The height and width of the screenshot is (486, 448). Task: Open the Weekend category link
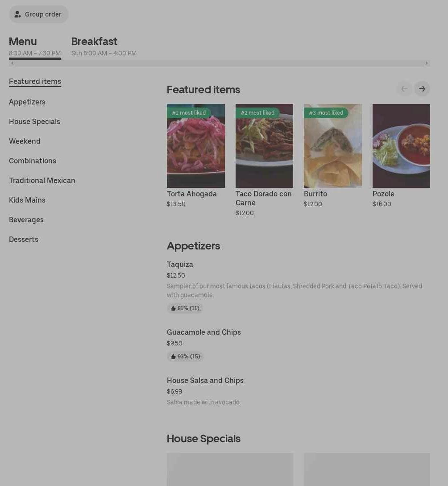tap(25, 141)
